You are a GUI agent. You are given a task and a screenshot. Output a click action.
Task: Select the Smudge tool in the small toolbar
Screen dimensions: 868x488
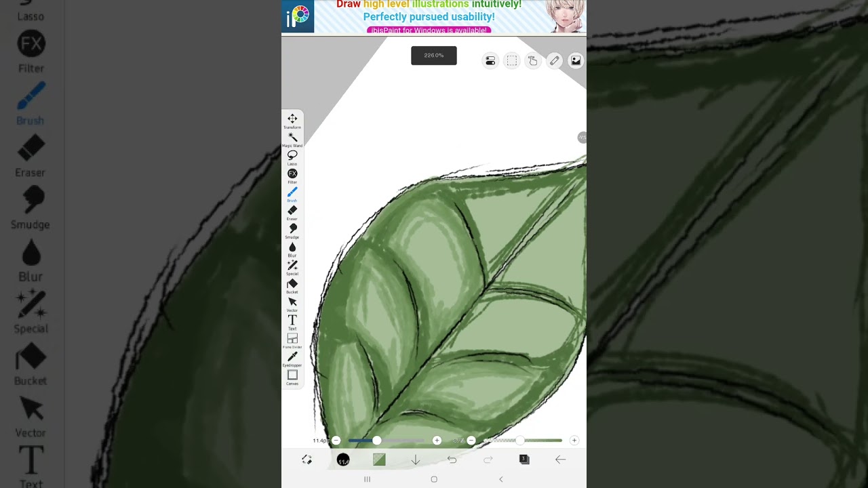(x=292, y=230)
